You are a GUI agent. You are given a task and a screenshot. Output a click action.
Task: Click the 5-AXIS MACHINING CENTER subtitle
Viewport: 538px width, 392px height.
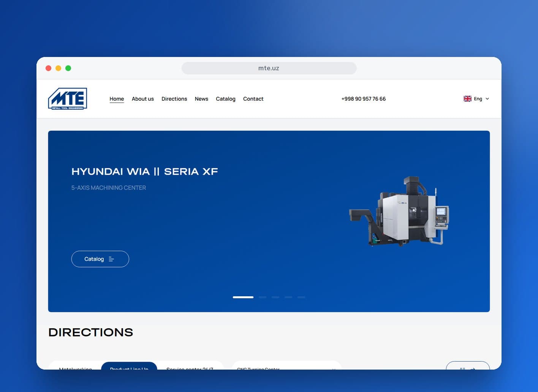pos(109,188)
